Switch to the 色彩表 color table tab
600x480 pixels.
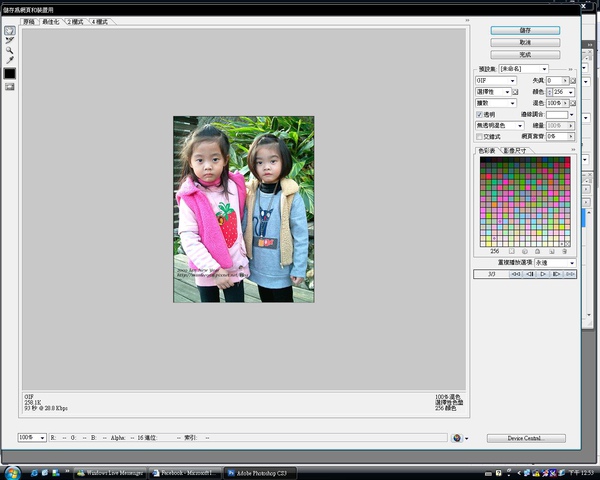pos(487,151)
